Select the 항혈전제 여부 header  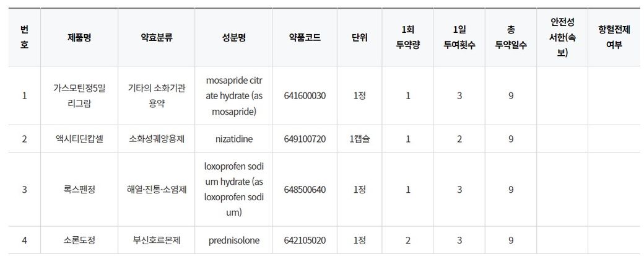click(x=614, y=37)
